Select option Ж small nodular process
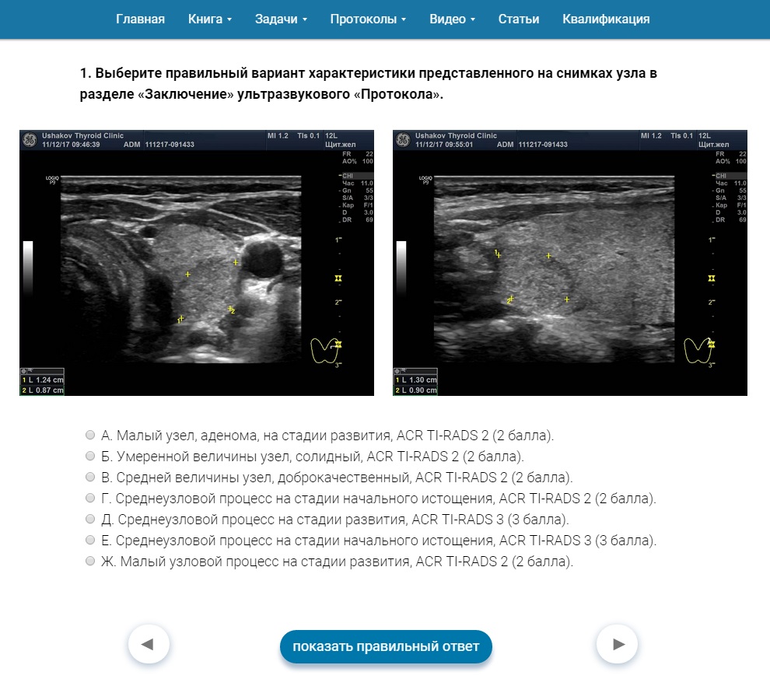Viewport: 770px width, 700px height. pyautogui.click(x=90, y=561)
